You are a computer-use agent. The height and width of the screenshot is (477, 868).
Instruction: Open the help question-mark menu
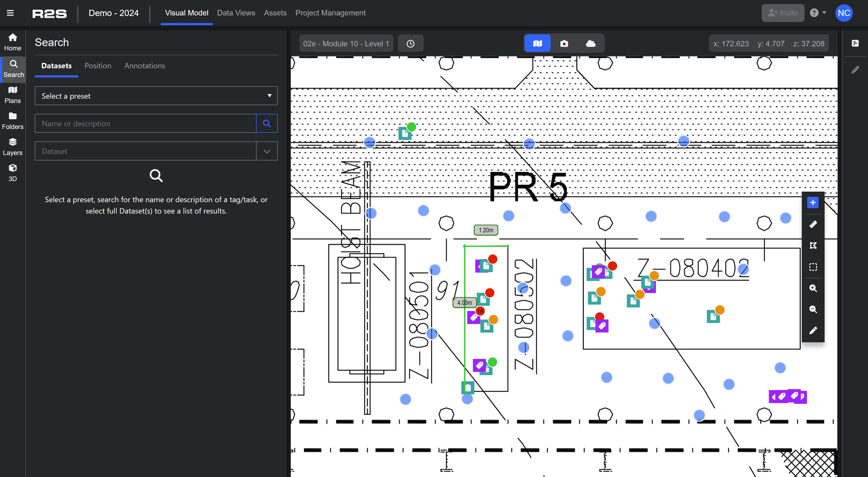[x=818, y=13]
